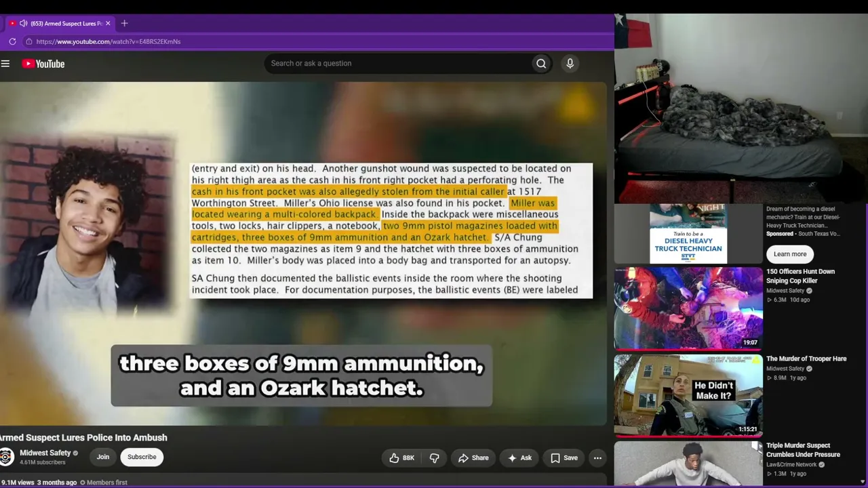The height and width of the screenshot is (488, 868).
Task: Click the '1:15:21' duration badge
Action: click(748, 429)
